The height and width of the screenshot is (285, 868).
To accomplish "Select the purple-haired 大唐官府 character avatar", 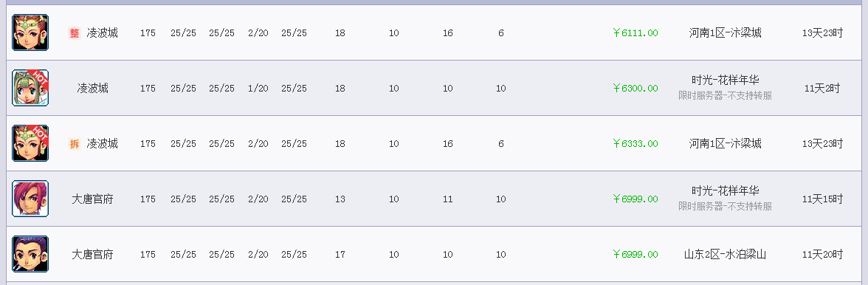I will click(x=30, y=254).
